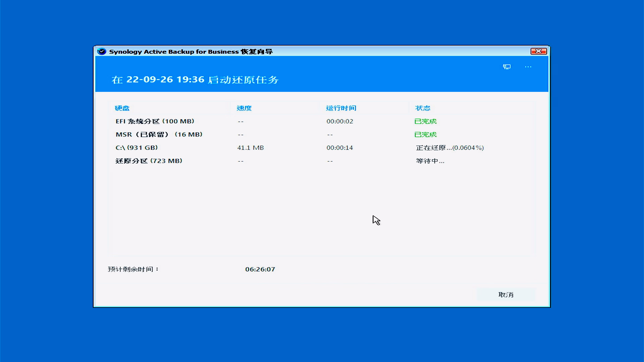Select the EFI 系统分区 (100 MB) row

pyautogui.click(x=155, y=121)
